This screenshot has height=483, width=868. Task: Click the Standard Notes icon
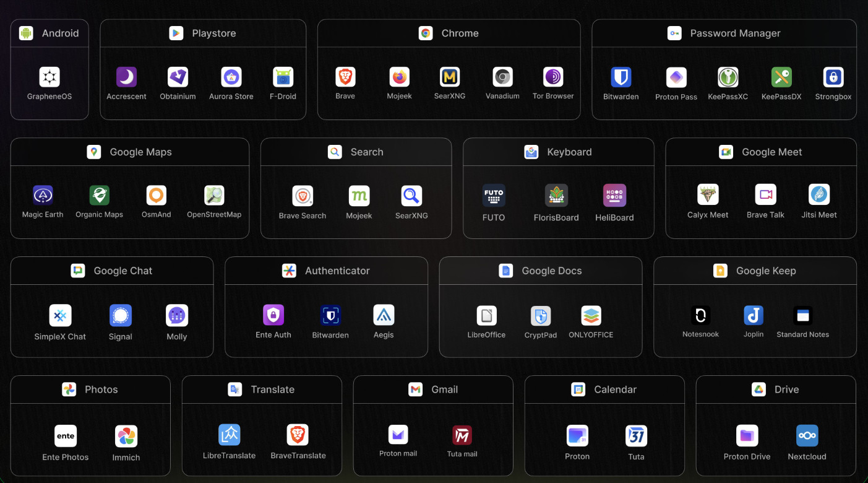coord(803,316)
